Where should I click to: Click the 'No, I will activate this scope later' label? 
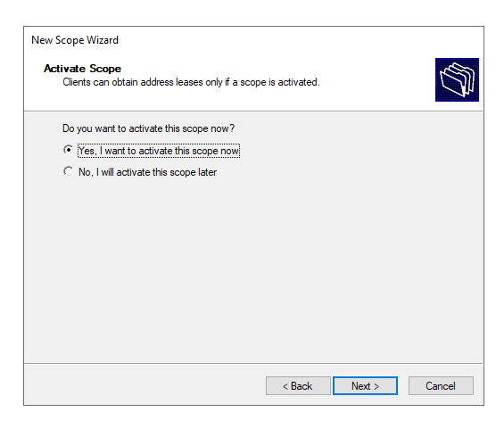click(x=147, y=172)
